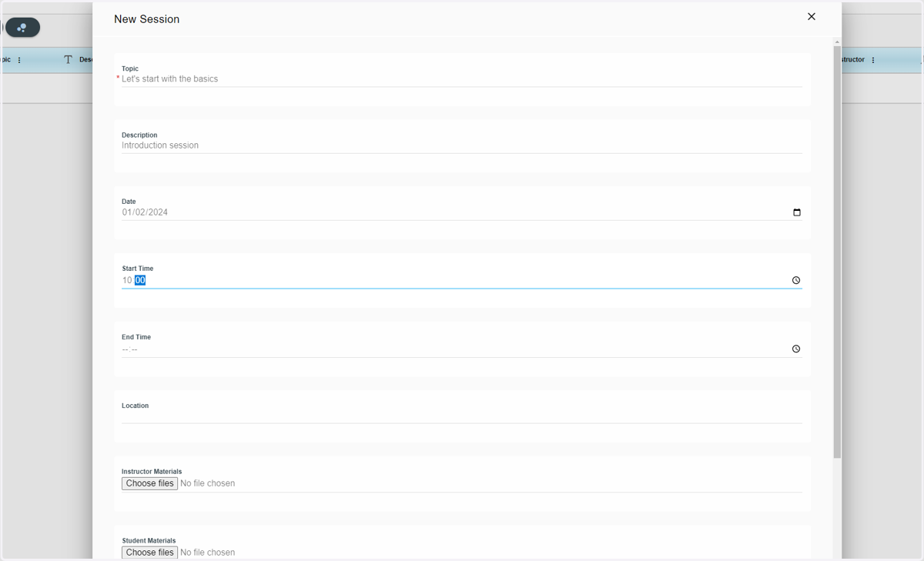Edit the Description field
924x561 pixels.
[461, 145]
